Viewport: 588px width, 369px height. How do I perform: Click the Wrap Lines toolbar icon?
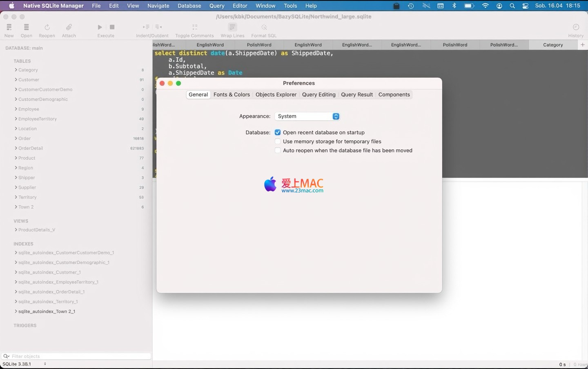[232, 27]
